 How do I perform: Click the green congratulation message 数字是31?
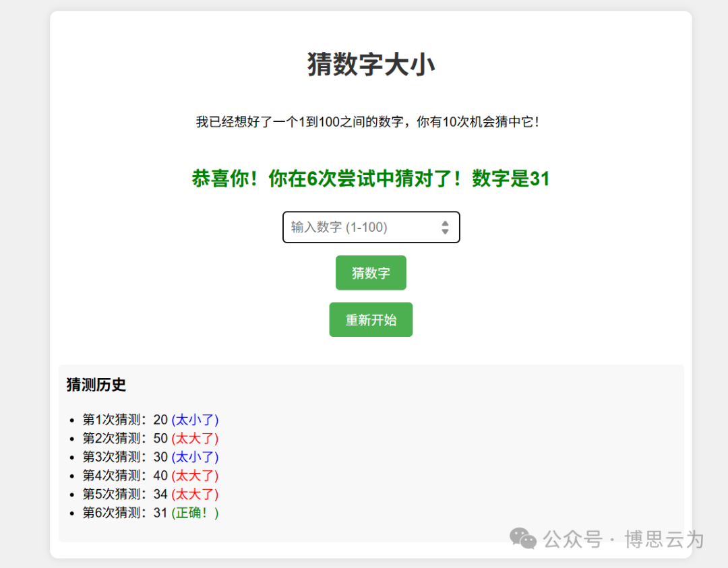coord(371,179)
